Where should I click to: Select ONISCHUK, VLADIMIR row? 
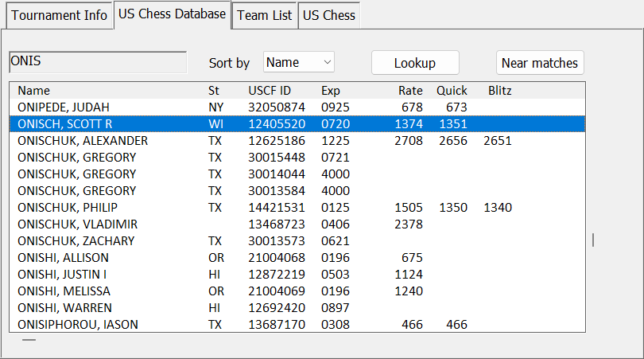77,224
